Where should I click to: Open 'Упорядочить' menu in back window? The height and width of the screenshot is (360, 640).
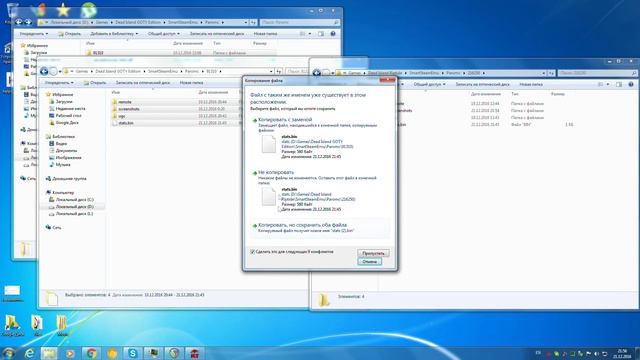click(34, 34)
